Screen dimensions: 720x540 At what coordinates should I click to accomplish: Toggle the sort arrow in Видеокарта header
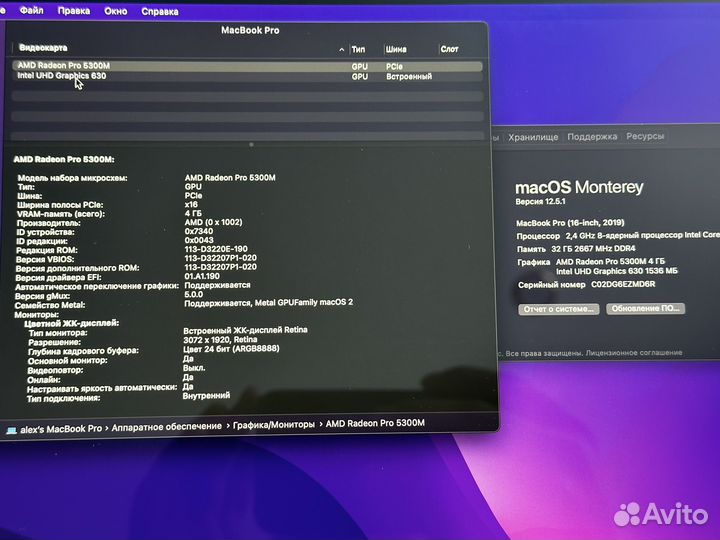click(x=341, y=49)
